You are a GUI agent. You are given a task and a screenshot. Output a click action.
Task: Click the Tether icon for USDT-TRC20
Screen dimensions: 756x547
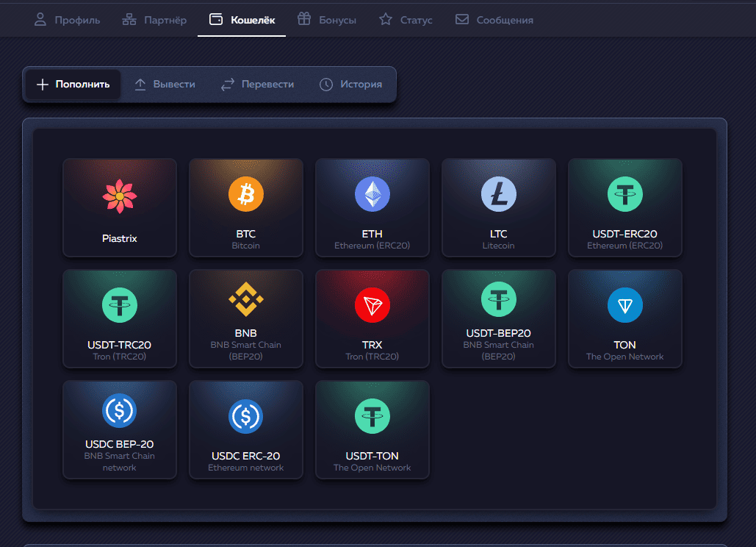click(x=120, y=305)
